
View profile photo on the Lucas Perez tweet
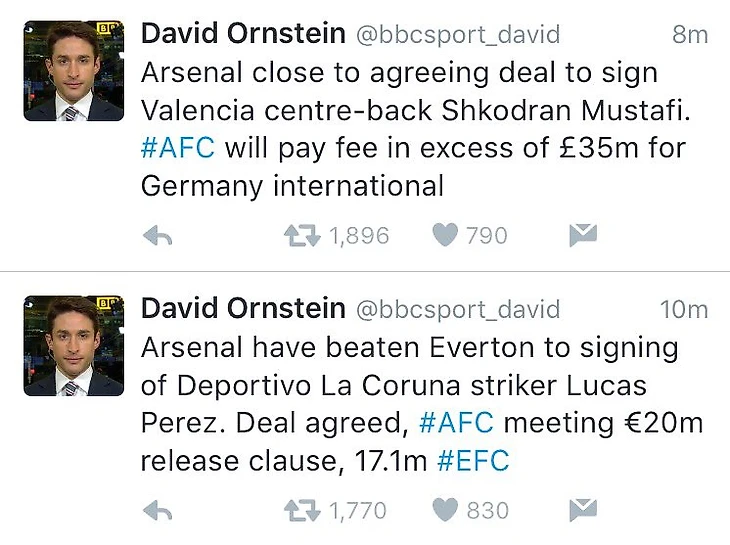point(73,346)
